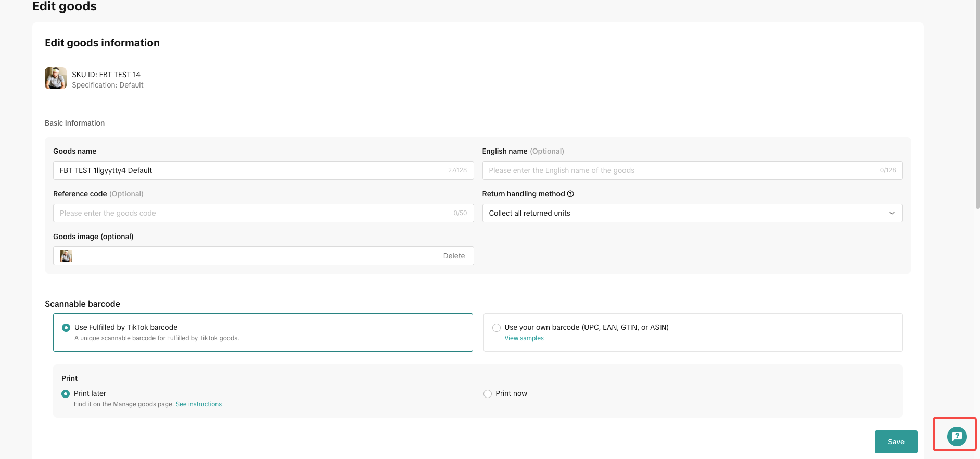Select Use Fulfilled by TikTok barcode
Viewport: 980px width, 459px height.
tap(66, 328)
